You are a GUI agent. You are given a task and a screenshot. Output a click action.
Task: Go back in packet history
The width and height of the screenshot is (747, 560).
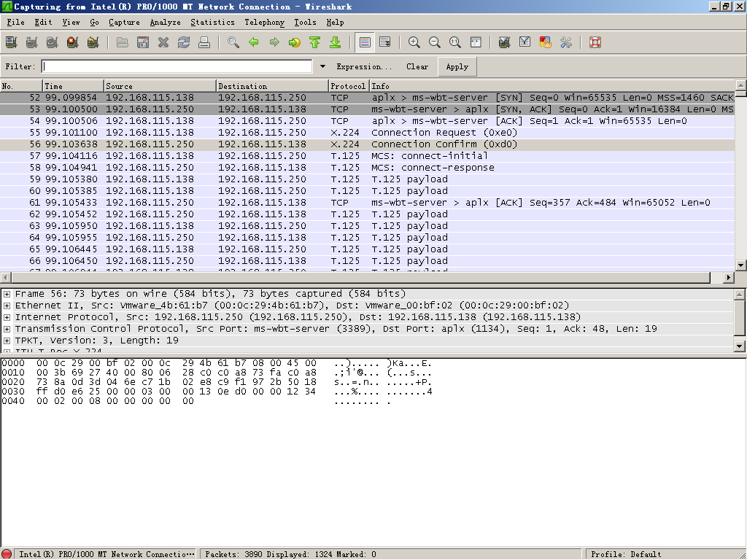coord(253,42)
